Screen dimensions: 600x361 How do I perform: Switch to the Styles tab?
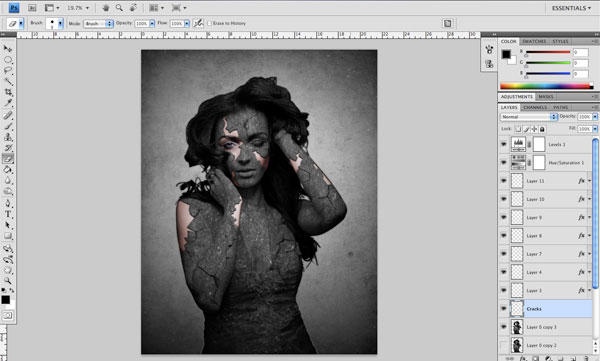pyautogui.click(x=560, y=41)
